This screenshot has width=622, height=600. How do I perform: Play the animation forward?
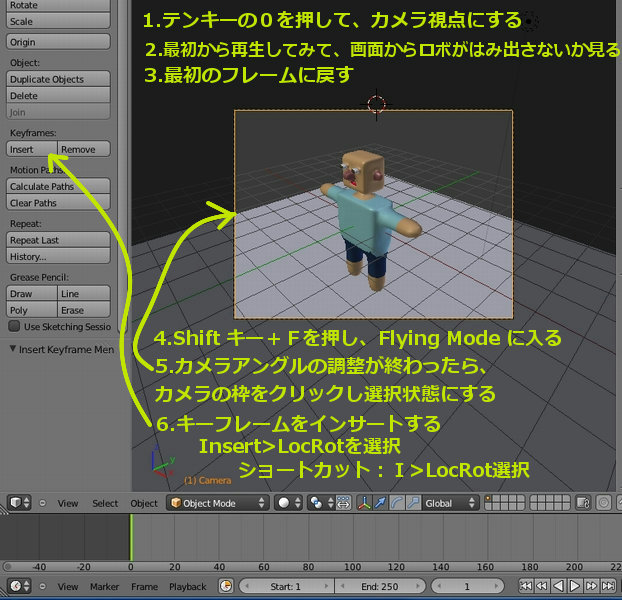[x=574, y=586]
